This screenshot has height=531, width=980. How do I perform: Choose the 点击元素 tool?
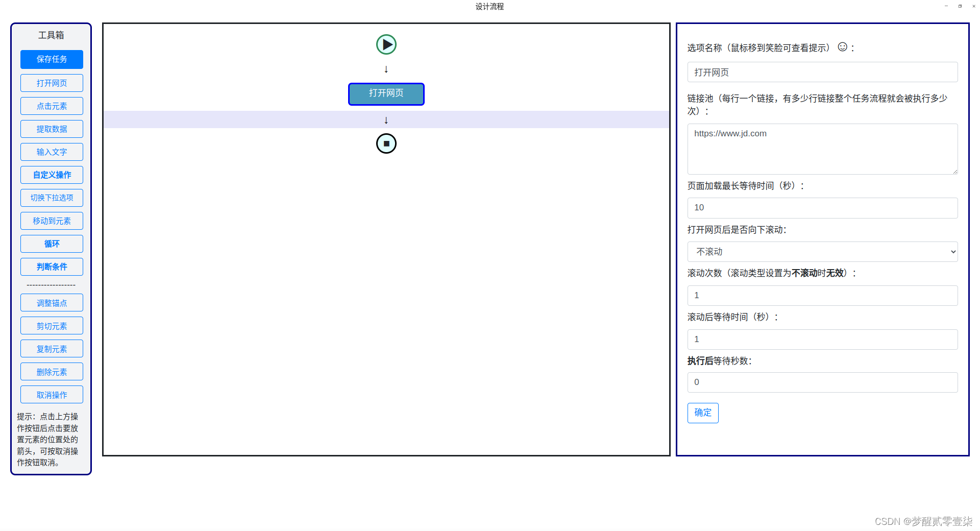[x=52, y=106]
